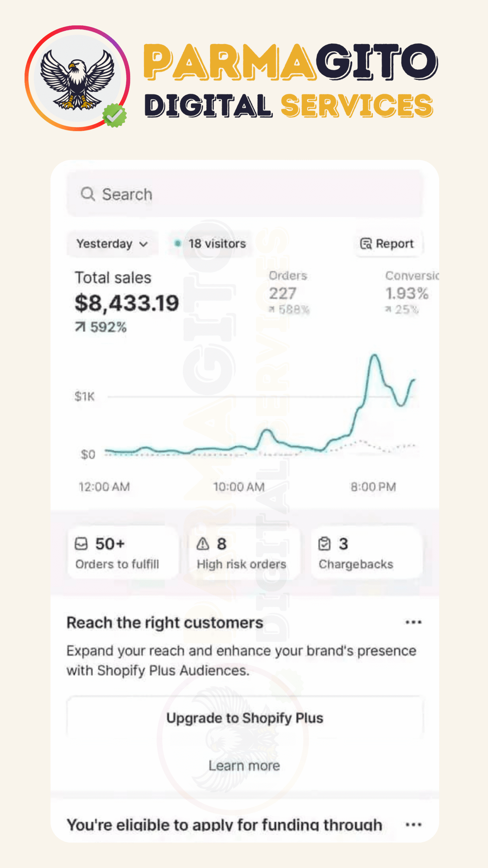Click the Chargebacks clipboard icon
The width and height of the screenshot is (488, 868).
tap(324, 544)
